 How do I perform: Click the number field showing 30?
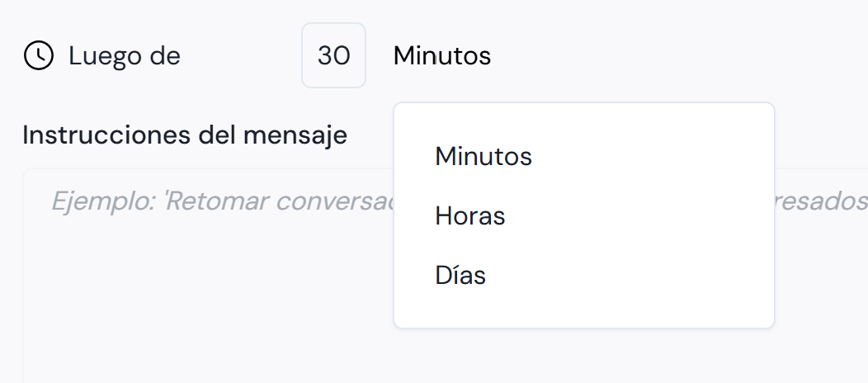[333, 56]
